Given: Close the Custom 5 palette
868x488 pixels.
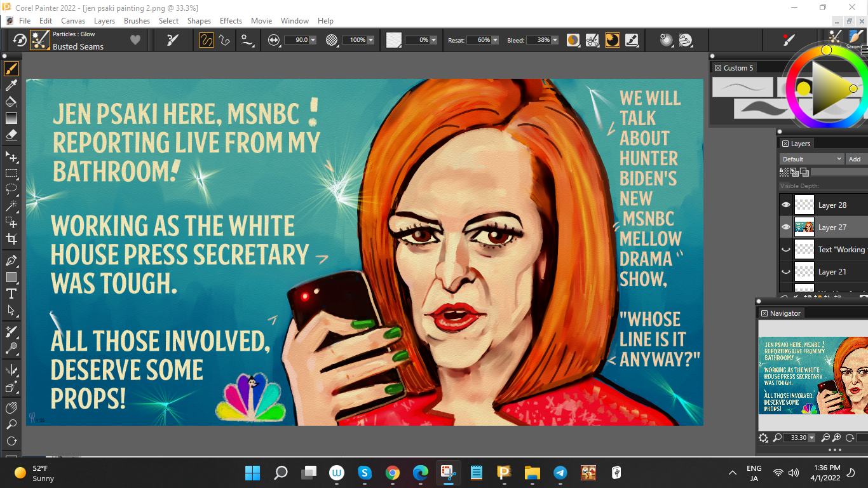Looking at the screenshot, I should click(718, 68).
